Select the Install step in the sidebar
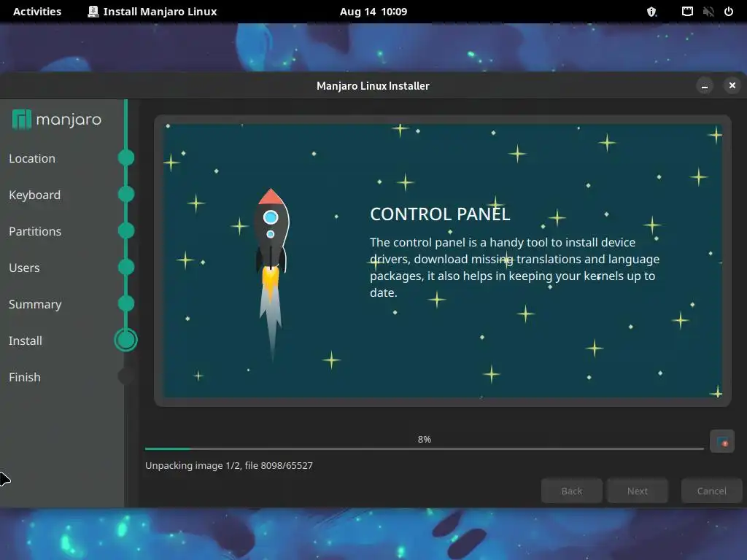 [26, 341]
